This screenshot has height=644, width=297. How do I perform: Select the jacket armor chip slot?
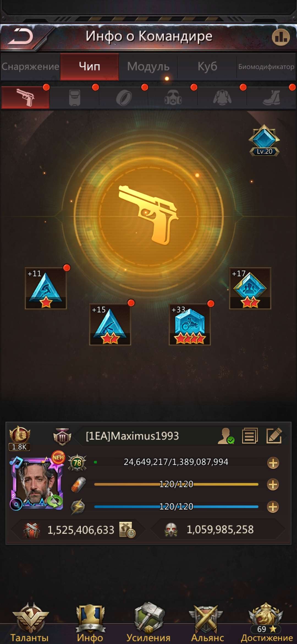(222, 98)
